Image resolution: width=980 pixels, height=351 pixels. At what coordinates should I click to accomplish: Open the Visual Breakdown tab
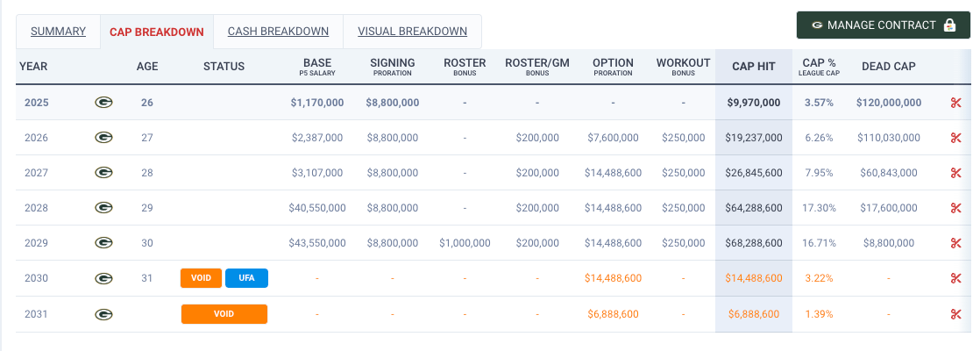(412, 32)
